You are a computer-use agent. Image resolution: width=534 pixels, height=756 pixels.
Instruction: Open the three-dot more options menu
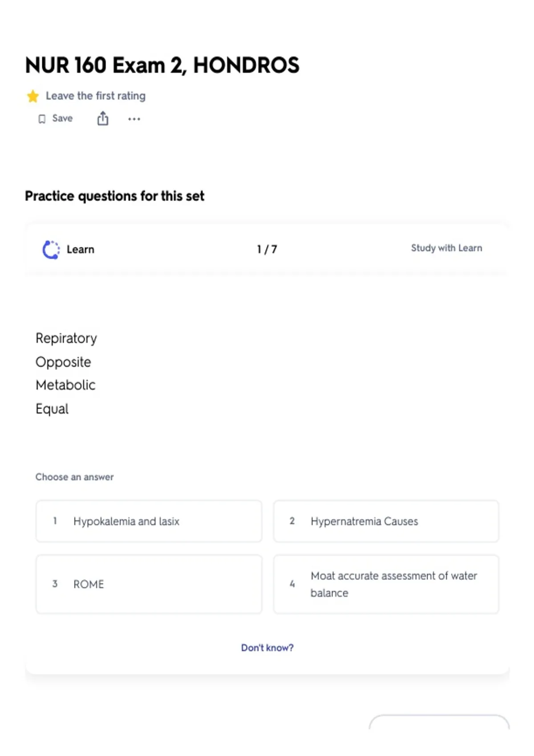(134, 119)
